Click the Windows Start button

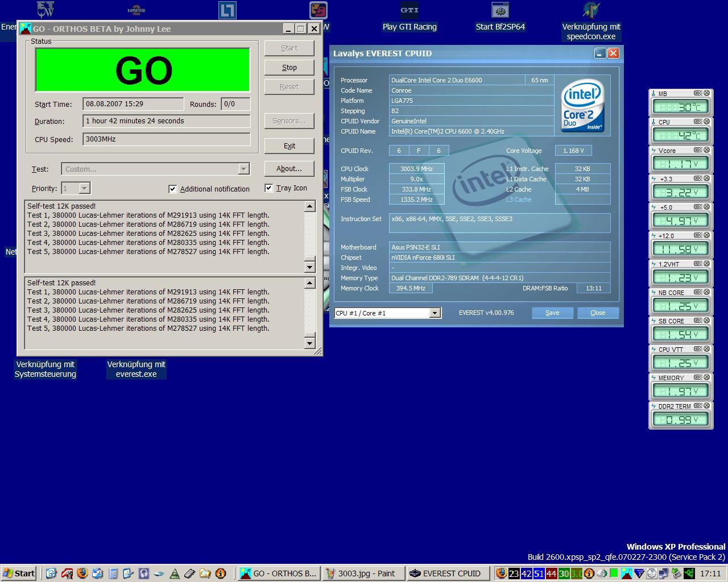(19, 573)
